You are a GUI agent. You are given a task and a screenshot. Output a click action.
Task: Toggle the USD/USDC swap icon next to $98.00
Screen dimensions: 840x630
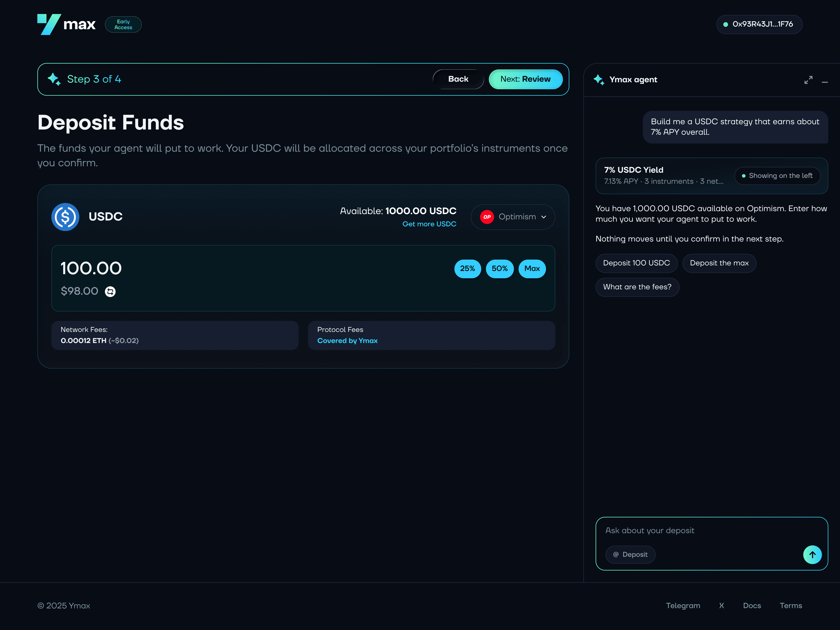[x=110, y=291]
